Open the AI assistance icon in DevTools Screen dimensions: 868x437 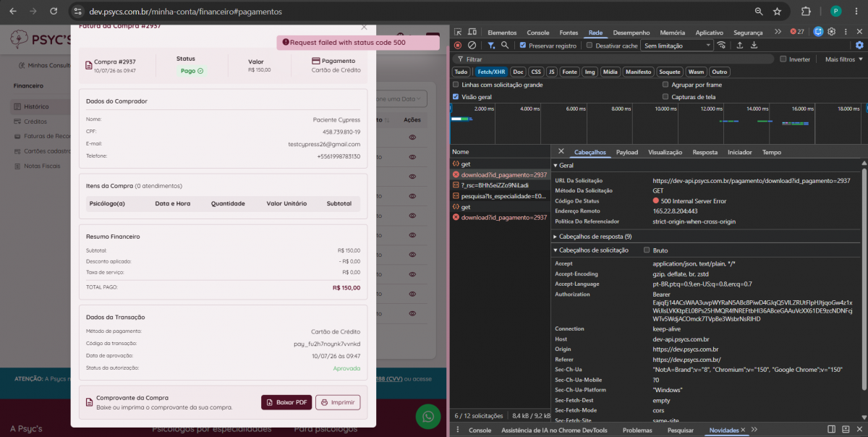(x=818, y=32)
